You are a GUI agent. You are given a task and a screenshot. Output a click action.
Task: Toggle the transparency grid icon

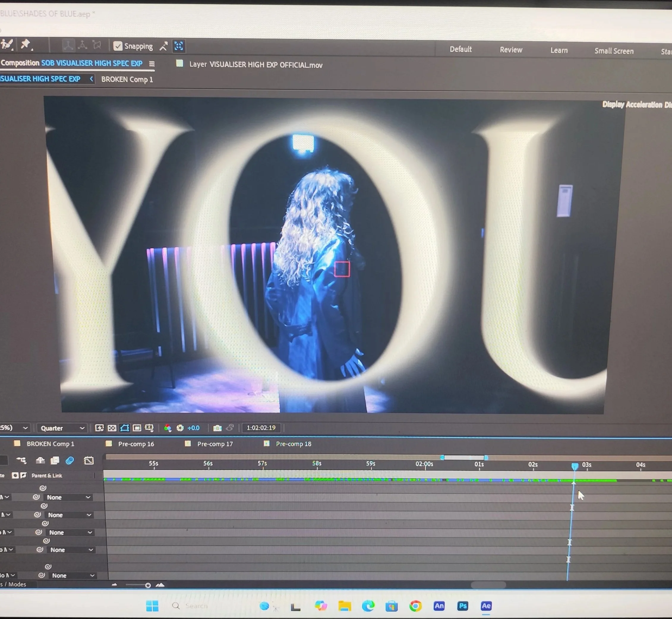(x=112, y=428)
